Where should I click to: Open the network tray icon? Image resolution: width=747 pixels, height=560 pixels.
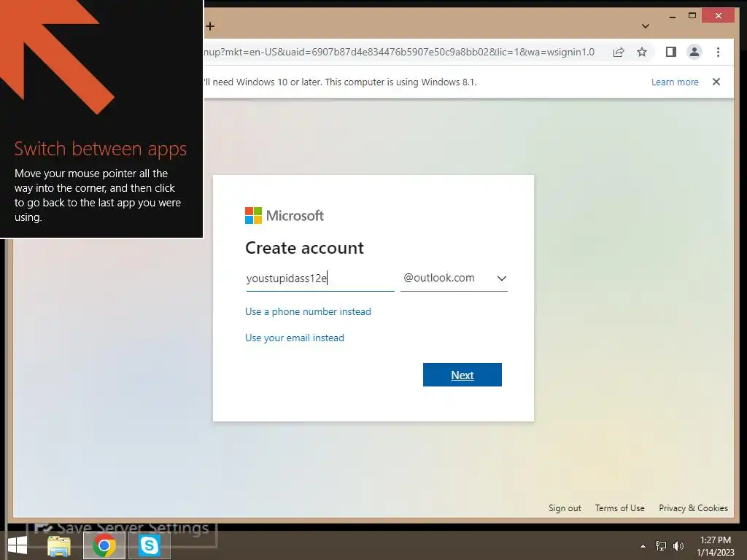point(661,546)
